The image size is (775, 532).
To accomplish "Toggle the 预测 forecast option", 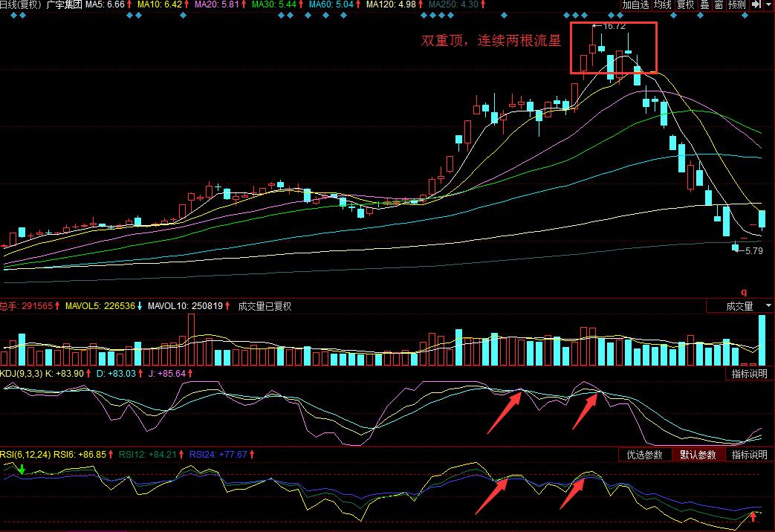I will (x=736, y=5).
